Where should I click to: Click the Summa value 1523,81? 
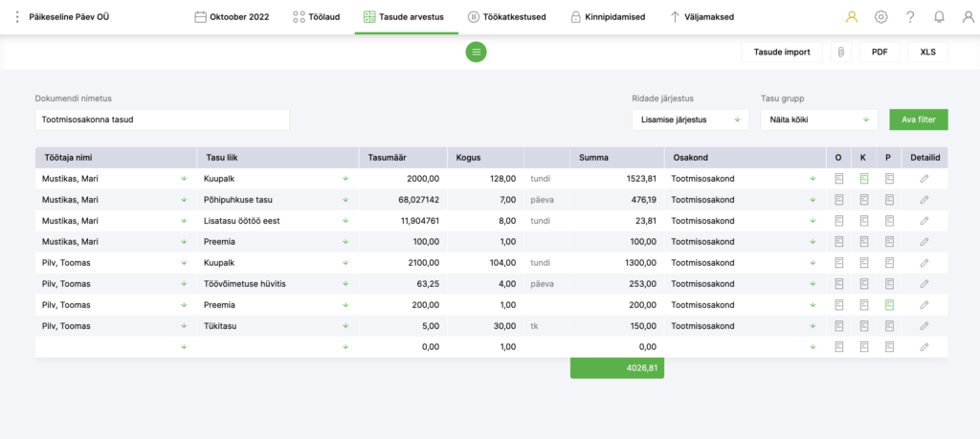tap(642, 179)
